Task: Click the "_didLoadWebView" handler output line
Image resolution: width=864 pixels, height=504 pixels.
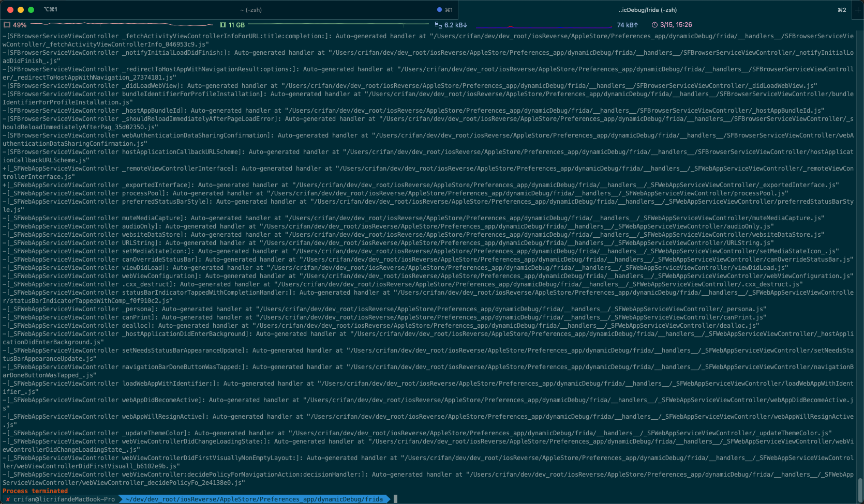Action: (410, 86)
